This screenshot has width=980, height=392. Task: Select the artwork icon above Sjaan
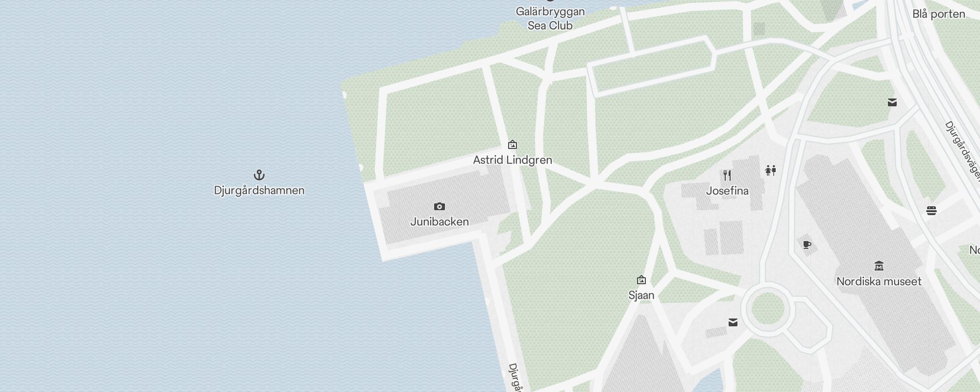(x=641, y=280)
